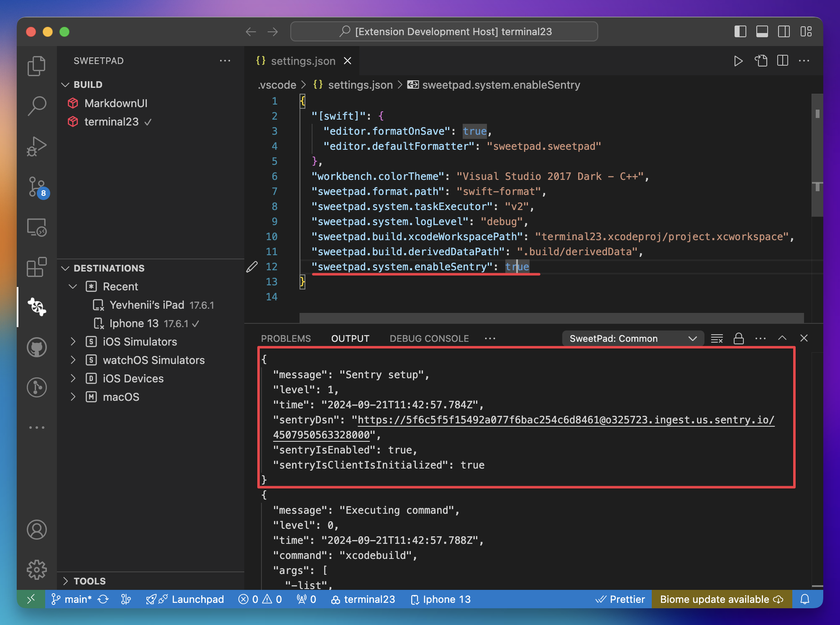This screenshot has width=840, height=625.
Task: Click Prettier in the status bar
Action: 620,599
